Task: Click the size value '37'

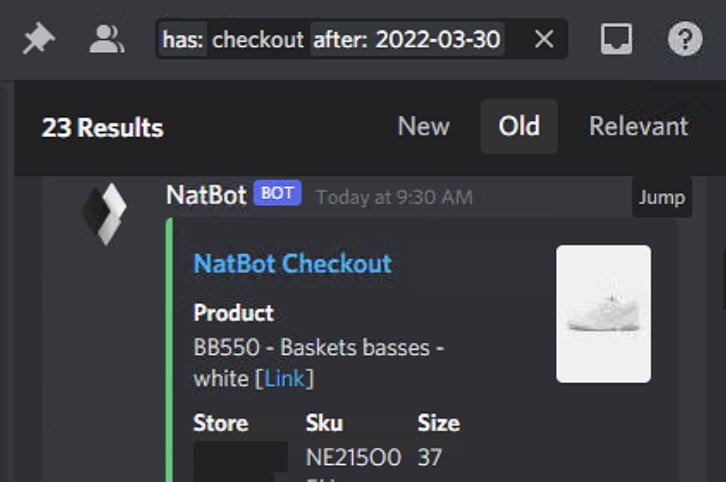Action: tap(430, 457)
